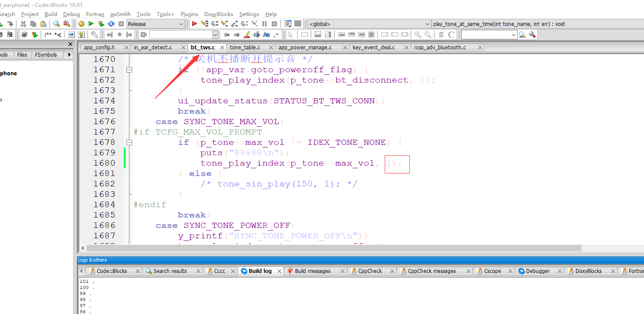This screenshot has height=314, width=644.
Task: Expand the dropdown next to the zoom icons
Action: pyautogui.click(x=514, y=35)
